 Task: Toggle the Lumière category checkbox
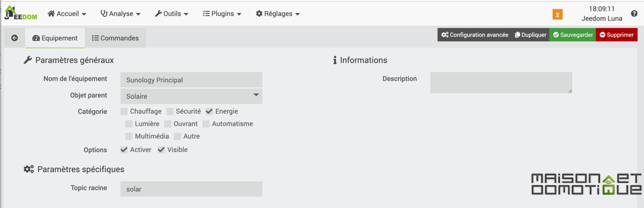click(x=129, y=124)
